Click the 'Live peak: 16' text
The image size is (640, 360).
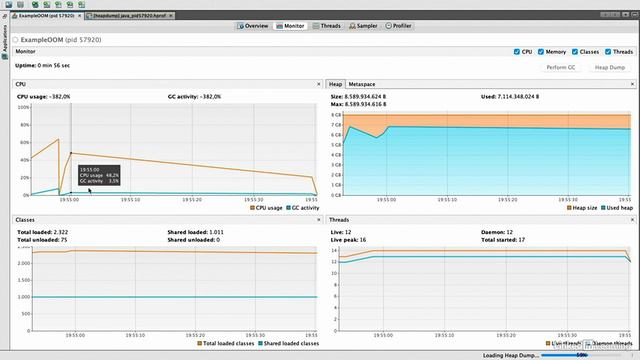[x=348, y=240]
